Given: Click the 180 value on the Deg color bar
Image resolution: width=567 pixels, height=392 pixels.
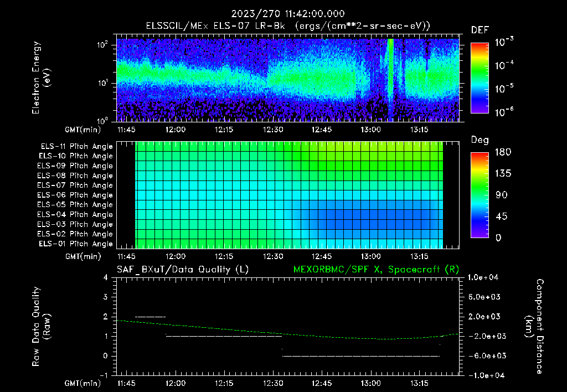Looking at the screenshot, I should tap(503, 152).
